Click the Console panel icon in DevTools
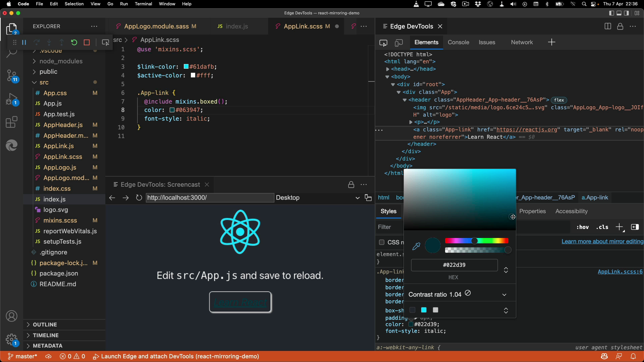 click(x=459, y=42)
